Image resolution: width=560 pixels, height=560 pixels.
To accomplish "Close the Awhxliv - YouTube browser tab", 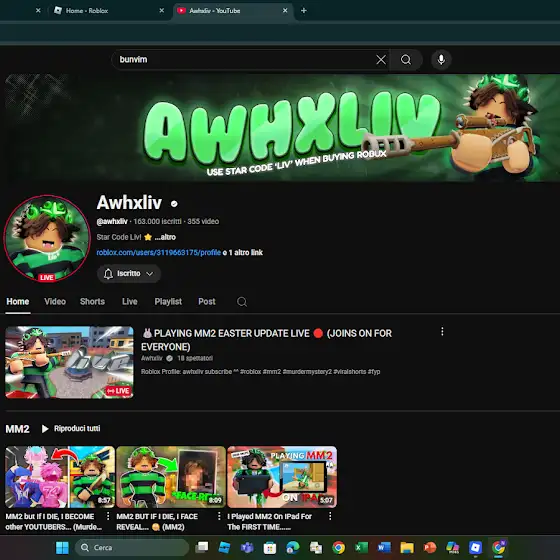I will click(x=285, y=11).
